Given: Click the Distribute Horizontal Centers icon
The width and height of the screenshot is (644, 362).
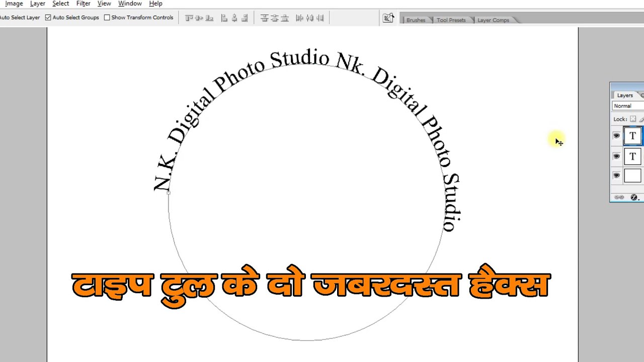Looking at the screenshot, I should [x=310, y=18].
